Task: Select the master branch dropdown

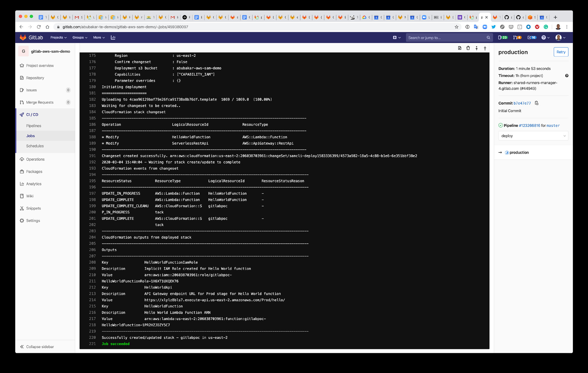Action: (533, 136)
